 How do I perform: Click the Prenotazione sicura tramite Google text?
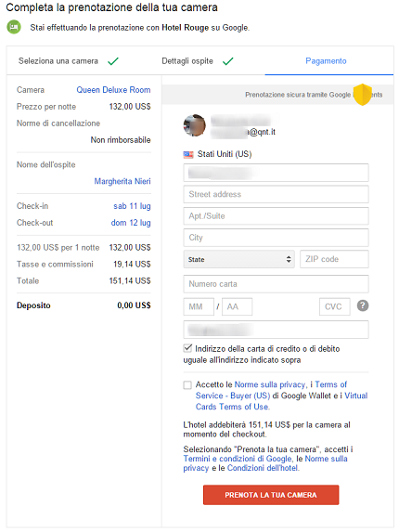(298, 95)
